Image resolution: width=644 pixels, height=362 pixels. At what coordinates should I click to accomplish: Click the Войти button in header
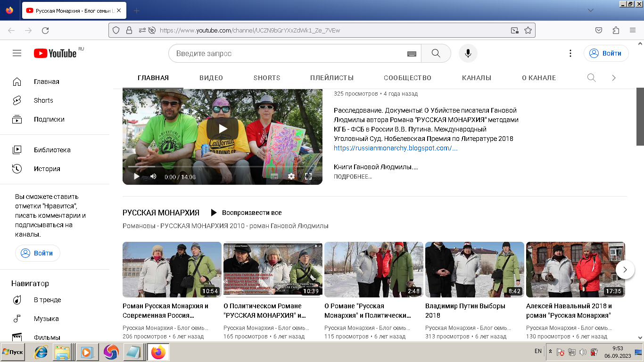click(606, 53)
